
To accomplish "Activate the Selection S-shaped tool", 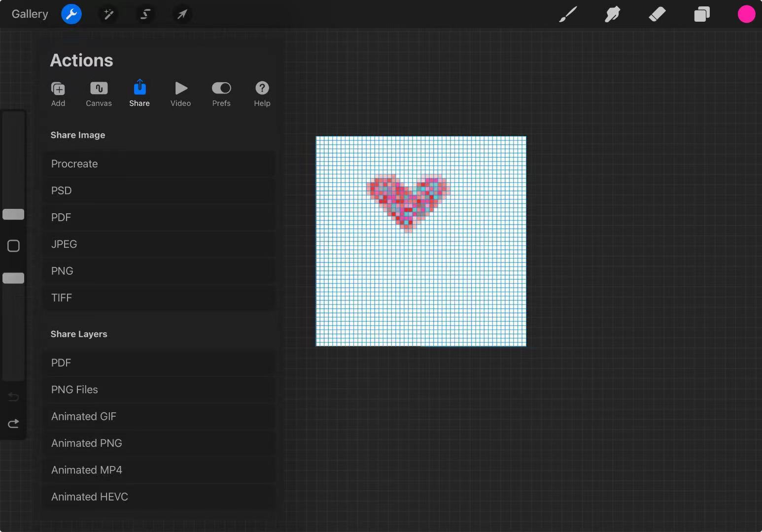I will [x=145, y=14].
